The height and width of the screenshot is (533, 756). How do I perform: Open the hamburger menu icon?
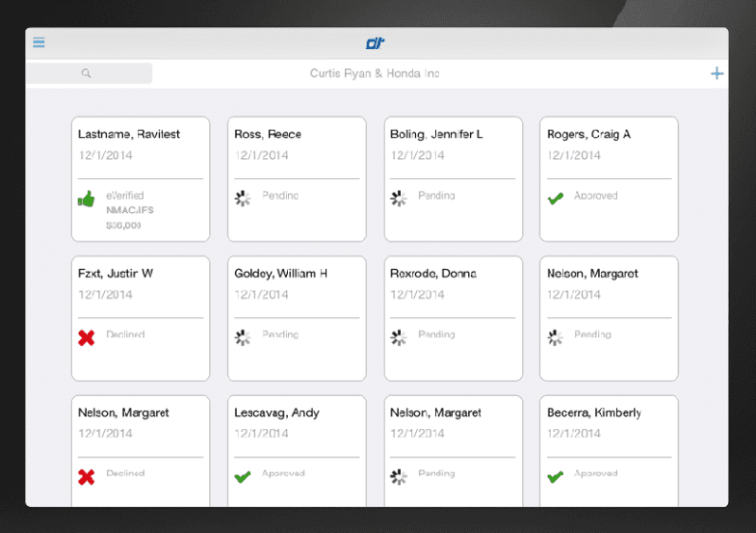(x=39, y=42)
